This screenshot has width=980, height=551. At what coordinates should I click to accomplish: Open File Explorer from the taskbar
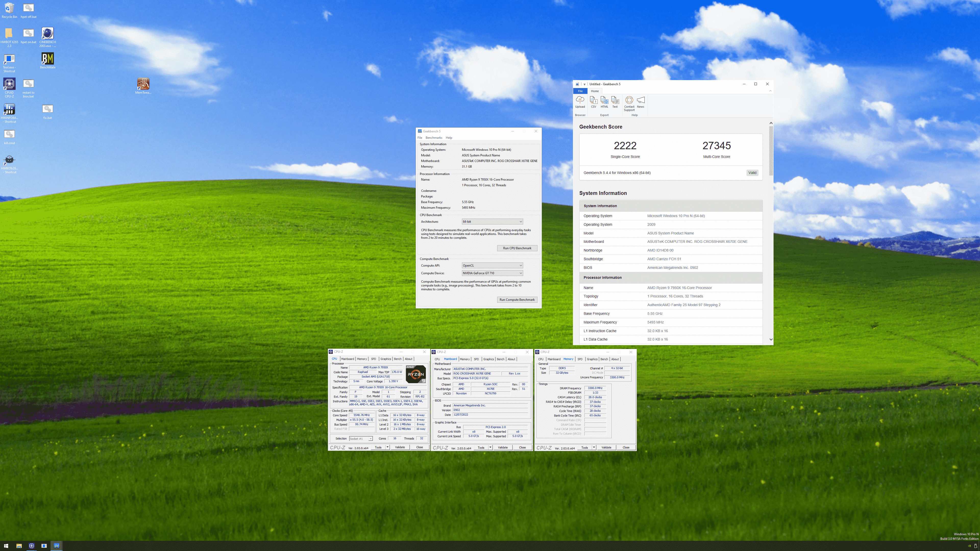pyautogui.click(x=19, y=546)
